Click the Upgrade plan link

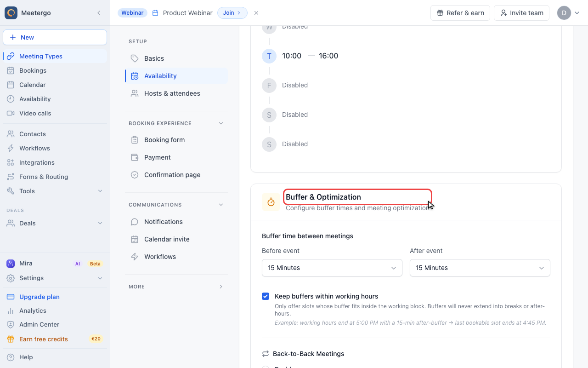(40, 297)
